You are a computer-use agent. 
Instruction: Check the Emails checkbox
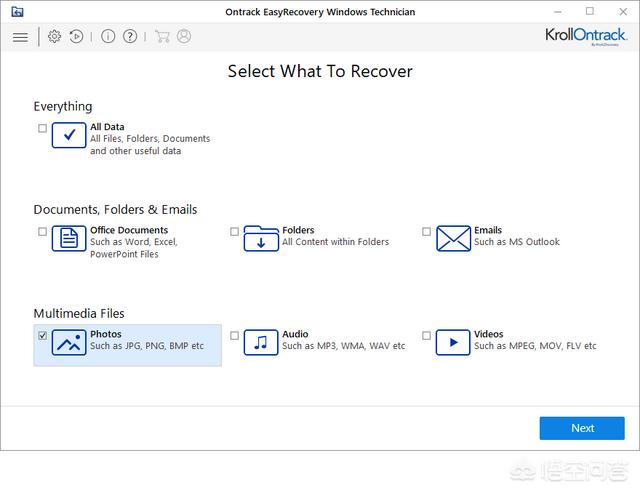pyautogui.click(x=426, y=231)
